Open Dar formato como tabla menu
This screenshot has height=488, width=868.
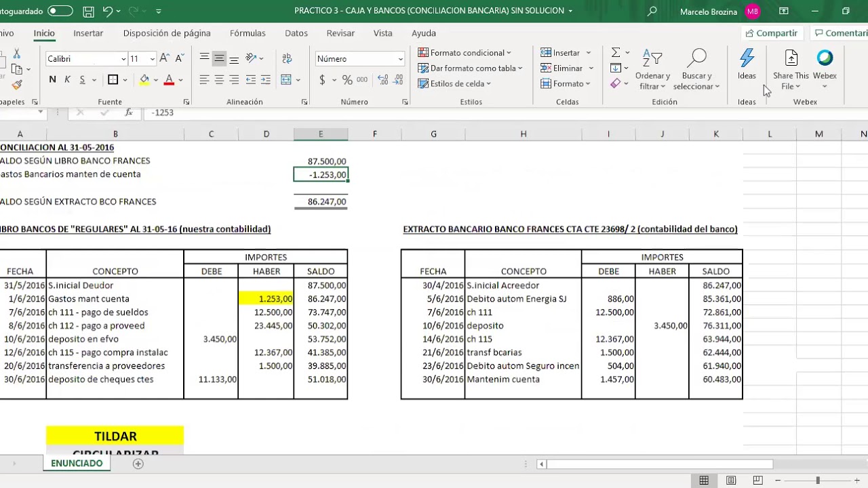click(x=470, y=68)
